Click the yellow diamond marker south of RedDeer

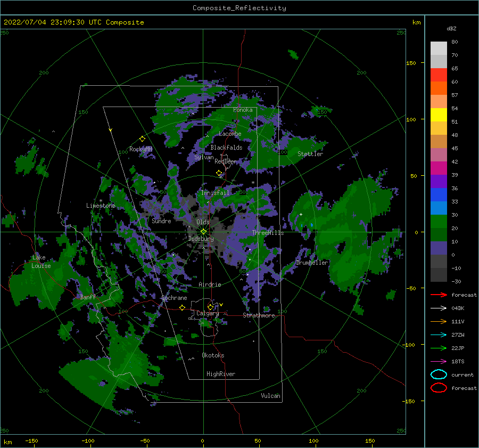pyautogui.click(x=219, y=173)
